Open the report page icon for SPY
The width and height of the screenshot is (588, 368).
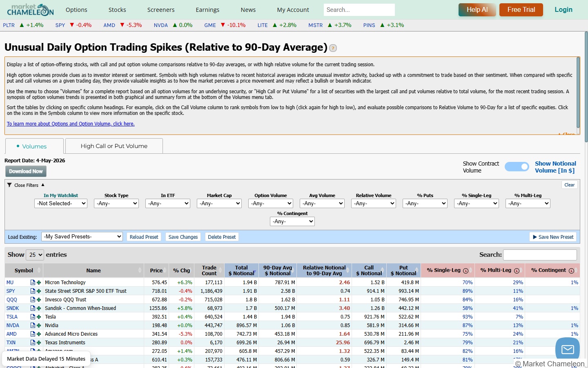pyautogui.click(x=33, y=291)
